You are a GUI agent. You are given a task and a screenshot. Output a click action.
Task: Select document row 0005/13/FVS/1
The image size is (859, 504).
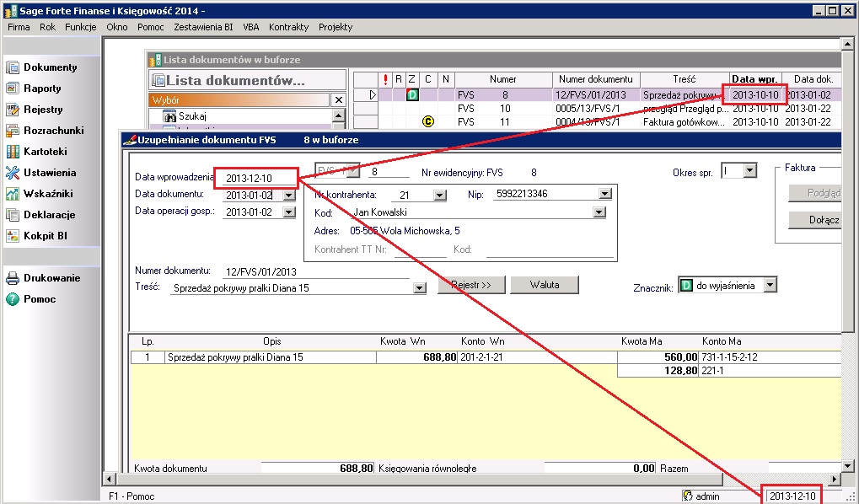pos(597,109)
